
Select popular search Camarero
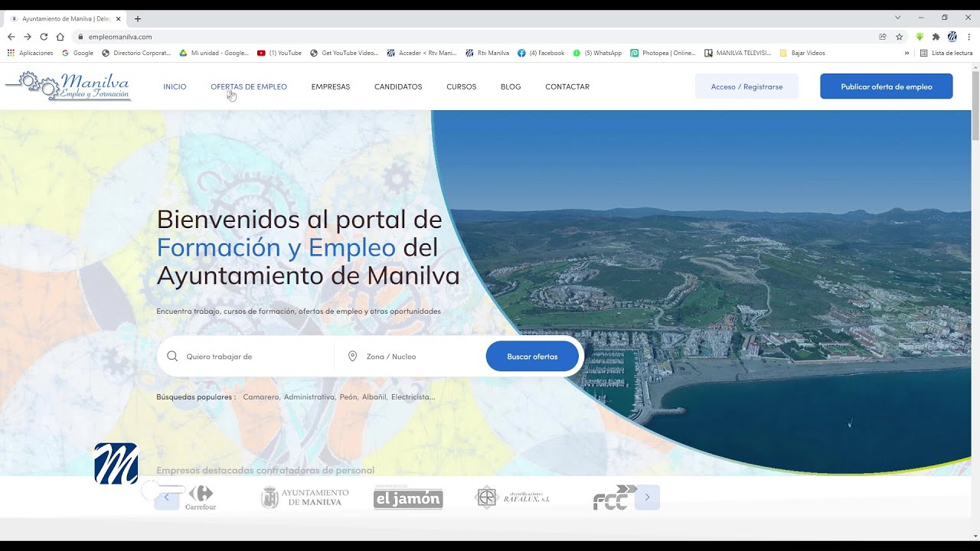click(262, 397)
